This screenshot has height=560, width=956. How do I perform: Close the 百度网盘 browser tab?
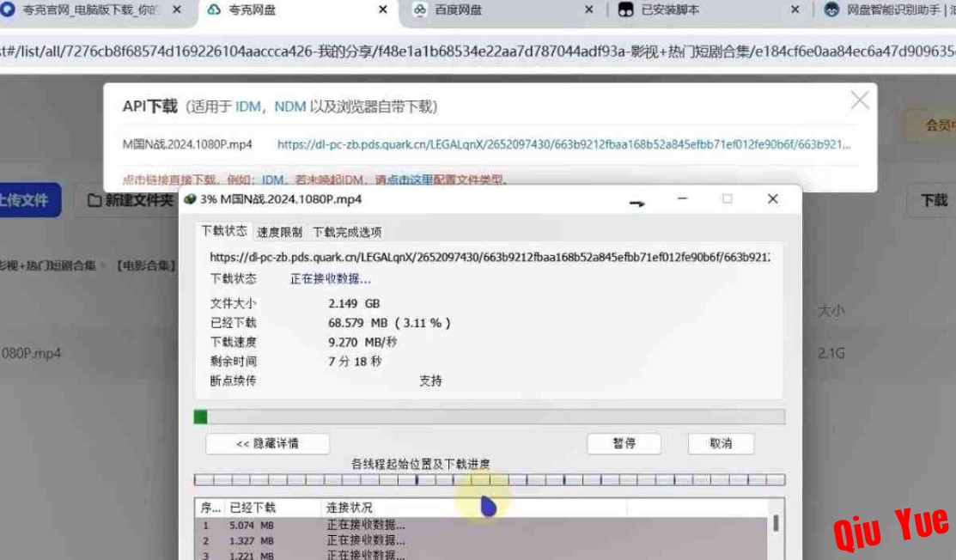pos(589,9)
